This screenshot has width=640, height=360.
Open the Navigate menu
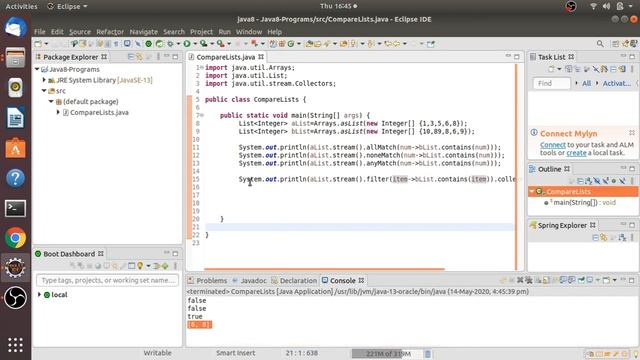pos(143,32)
